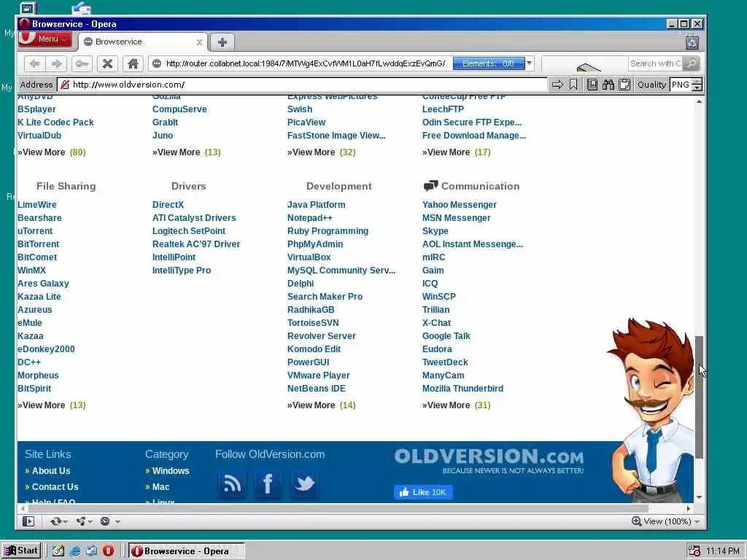Click the Go arrow next to address
This screenshot has height=560, width=747.
click(557, 85)
